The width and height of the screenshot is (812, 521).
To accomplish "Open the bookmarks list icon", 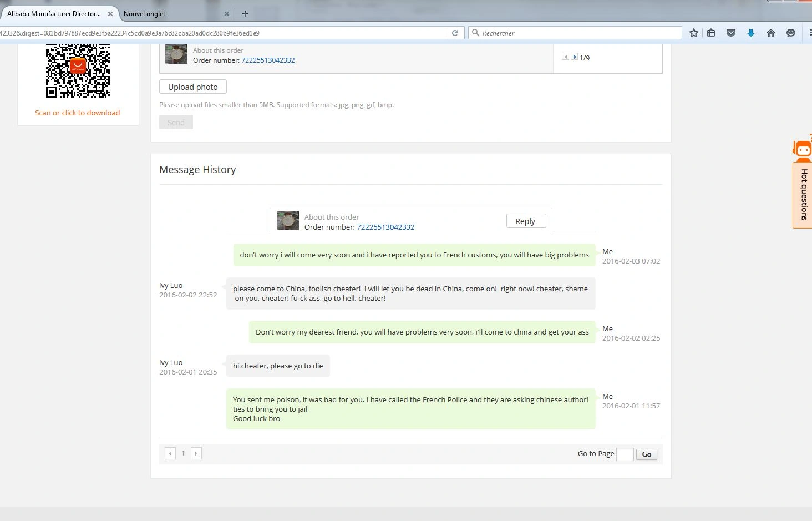I will [x=711, y=33].
